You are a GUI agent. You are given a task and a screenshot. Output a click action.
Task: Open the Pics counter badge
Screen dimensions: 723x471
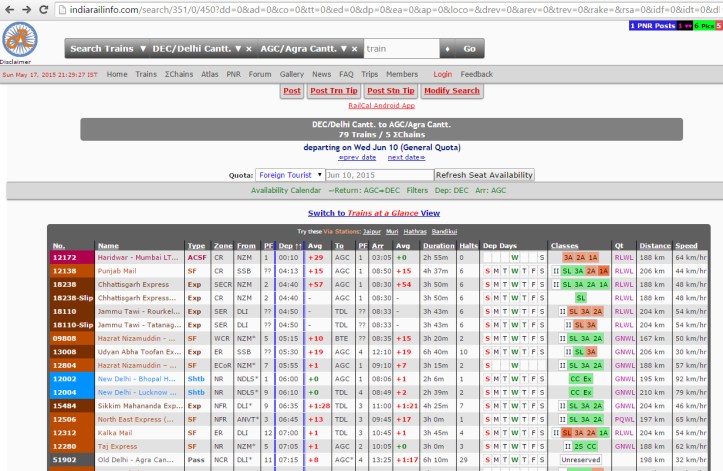click(x=705, y=25)
